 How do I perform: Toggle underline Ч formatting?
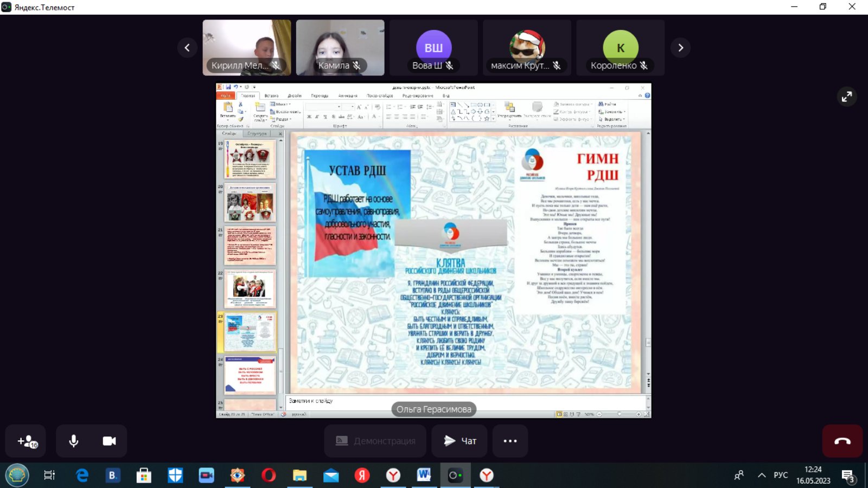click(325, 117)
